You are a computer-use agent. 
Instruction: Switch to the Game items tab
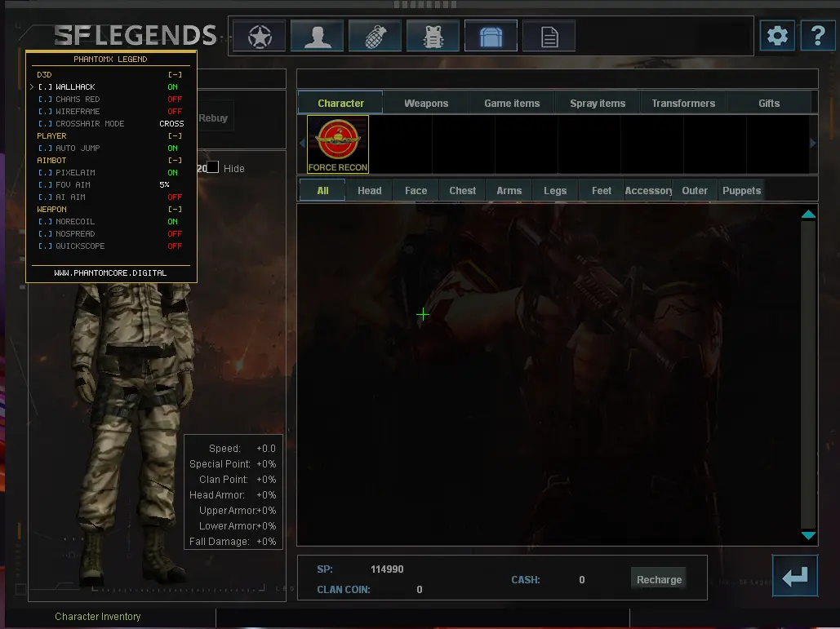point(512,103)
